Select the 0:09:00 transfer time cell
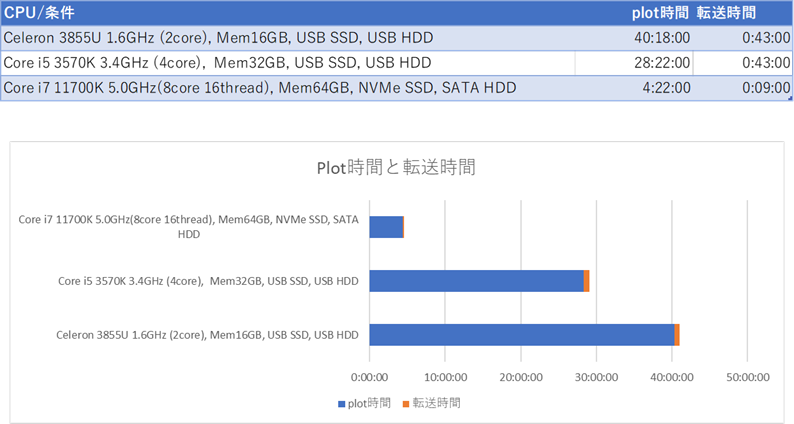 point(766,88)
